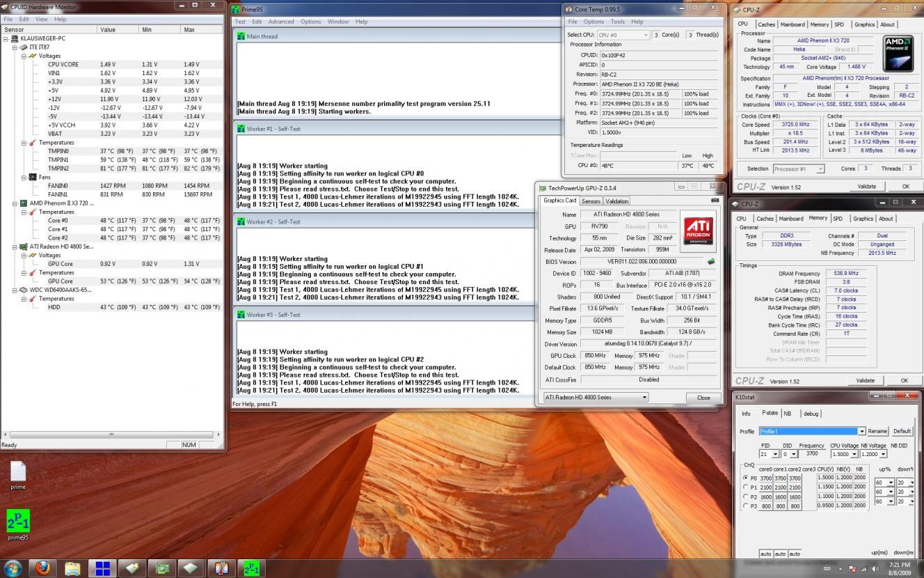Launch Firefox from the taskbar
Viewport: 924px width, 578px height.
(43, 568)
